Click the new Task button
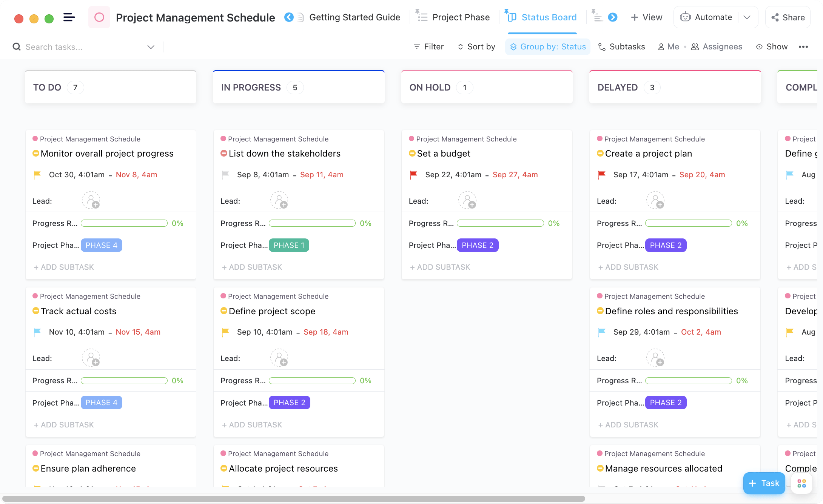This screenshot has width=823, height=504. (763, 483)
